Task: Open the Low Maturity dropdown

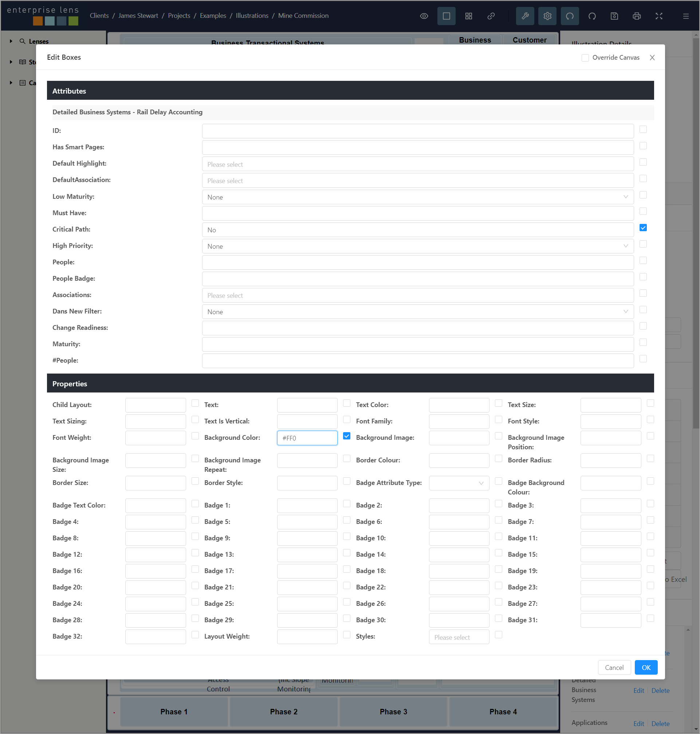Action: [x=417, y=197]
